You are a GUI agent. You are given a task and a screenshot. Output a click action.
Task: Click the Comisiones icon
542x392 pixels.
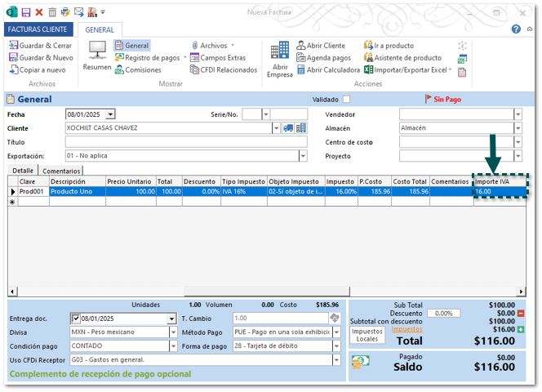(142, 70)
